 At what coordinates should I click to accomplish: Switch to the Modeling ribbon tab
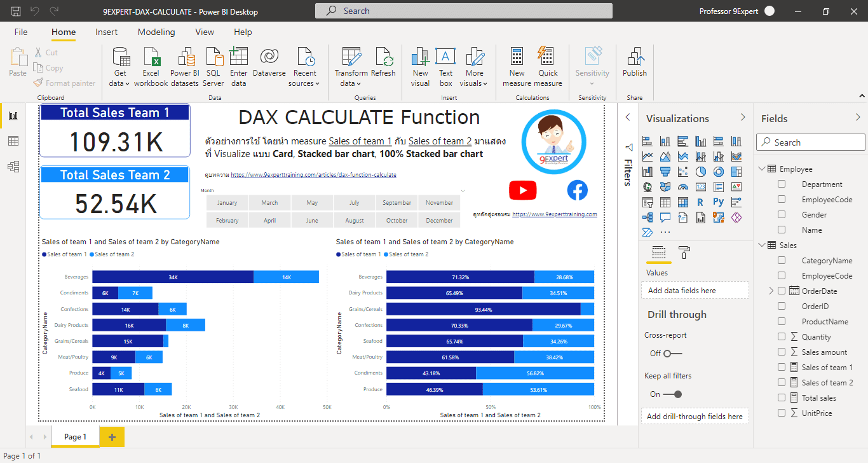[x=156, y=32]
